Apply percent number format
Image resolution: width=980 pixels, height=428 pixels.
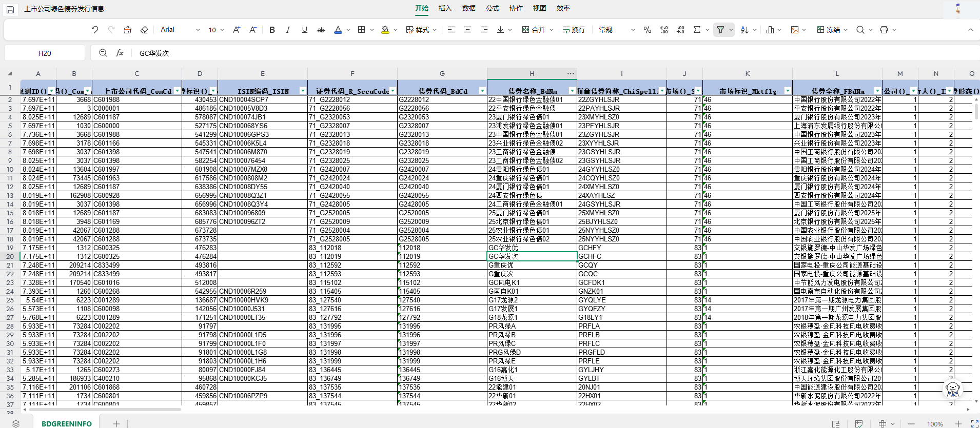tap(648, 30)
